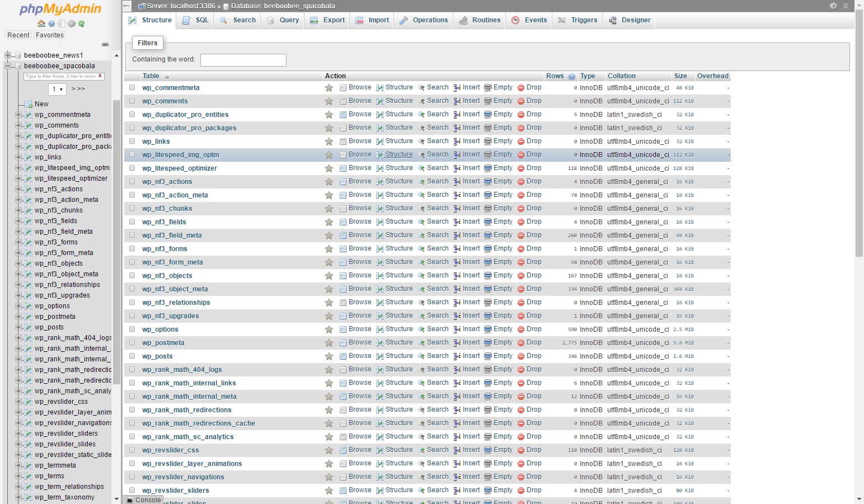The image size is (864, 504).
Task: Select the wp_options row checkbox
Action: click(x=132, y=329)
